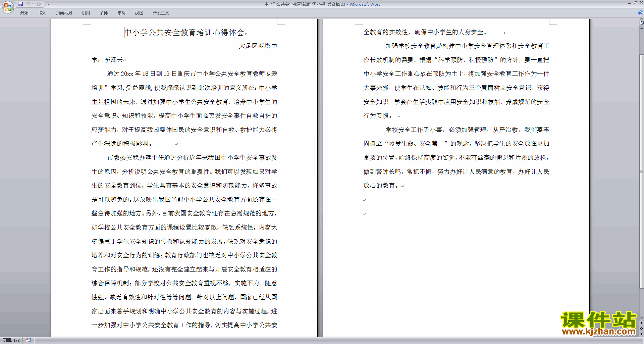Click the title 中小学公共安全教育培训心得体会
644x344 pixels.
tap(184, 33)
